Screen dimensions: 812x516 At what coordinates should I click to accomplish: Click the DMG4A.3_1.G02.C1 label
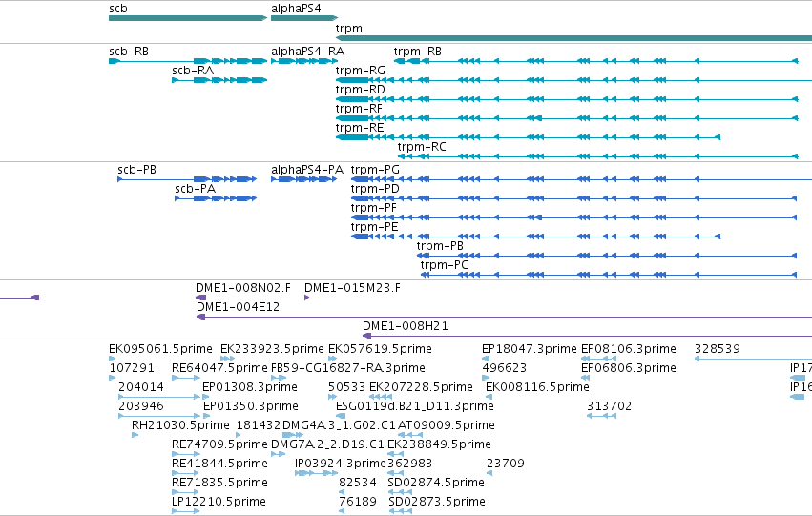[339, 425]
